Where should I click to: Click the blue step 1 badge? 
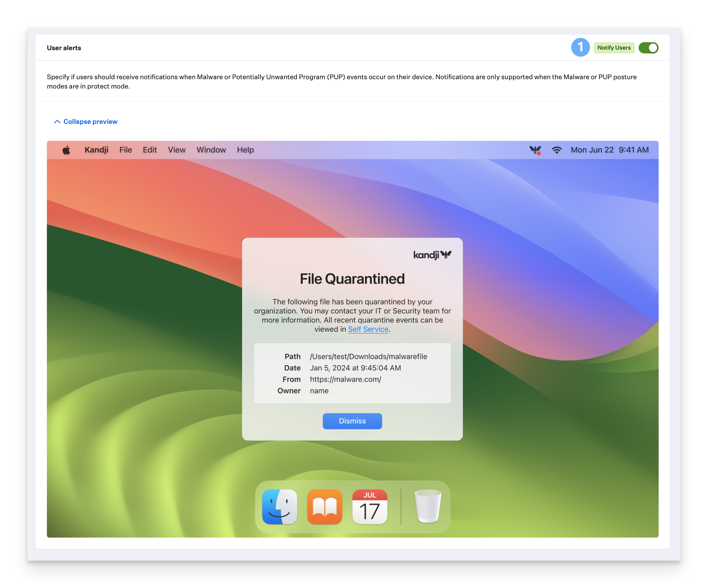click(x=580, y=47)
